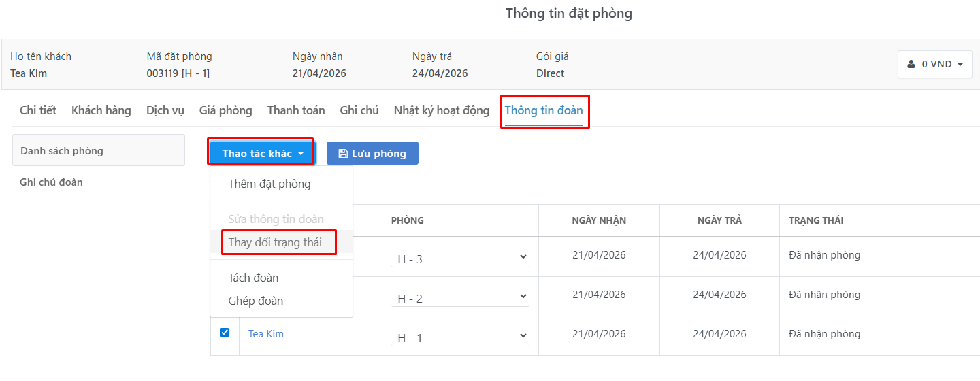Click the caret arrow on Thao tác khác

pos(301,154)
